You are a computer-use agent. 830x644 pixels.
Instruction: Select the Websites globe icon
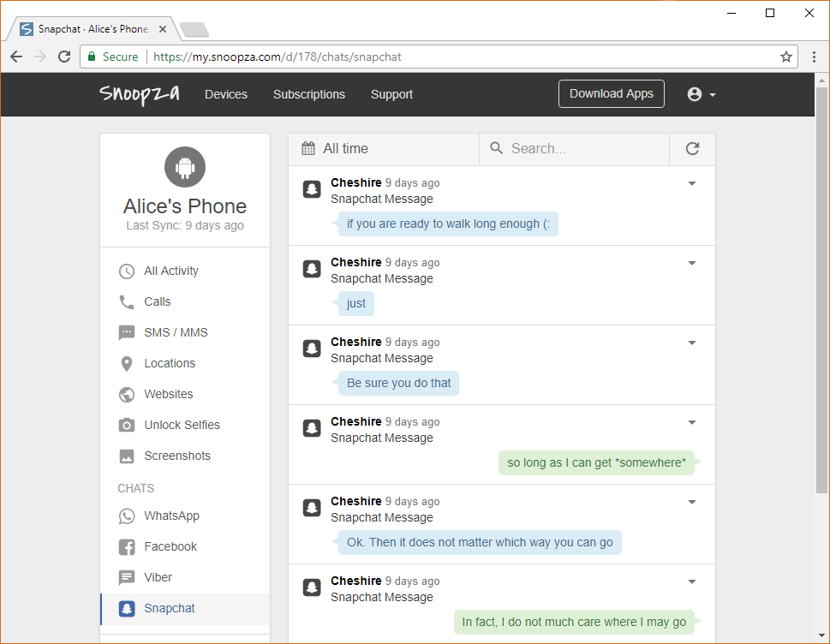click(127, 394)
